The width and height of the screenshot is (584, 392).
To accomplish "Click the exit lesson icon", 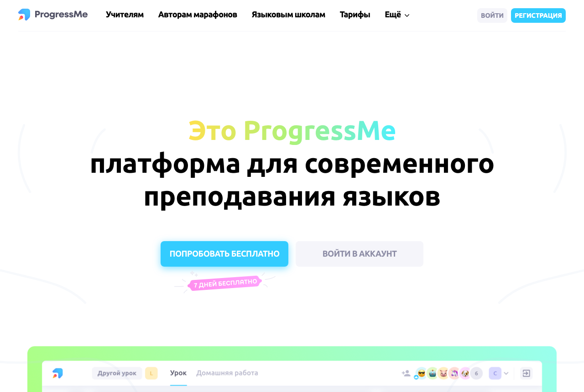I will [x=526, y=373].
